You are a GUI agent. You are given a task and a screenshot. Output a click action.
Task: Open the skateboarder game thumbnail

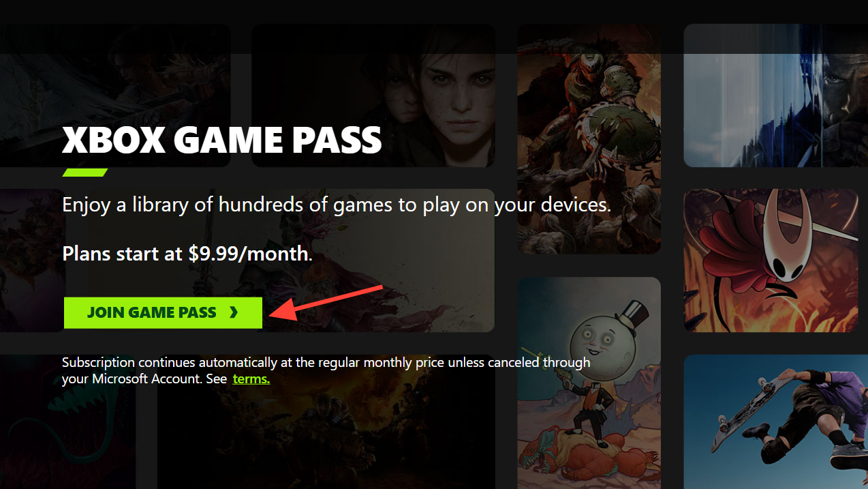[x=775, y=421]
